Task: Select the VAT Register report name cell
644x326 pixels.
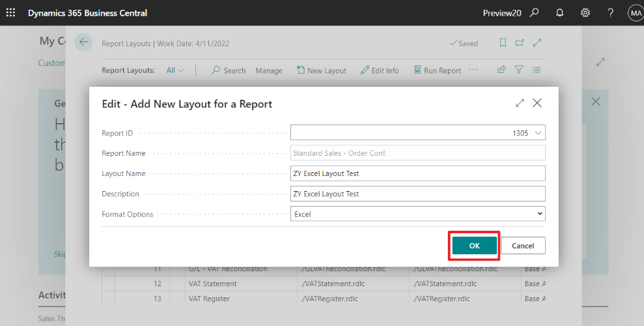Action: click(x=241, y=299)
